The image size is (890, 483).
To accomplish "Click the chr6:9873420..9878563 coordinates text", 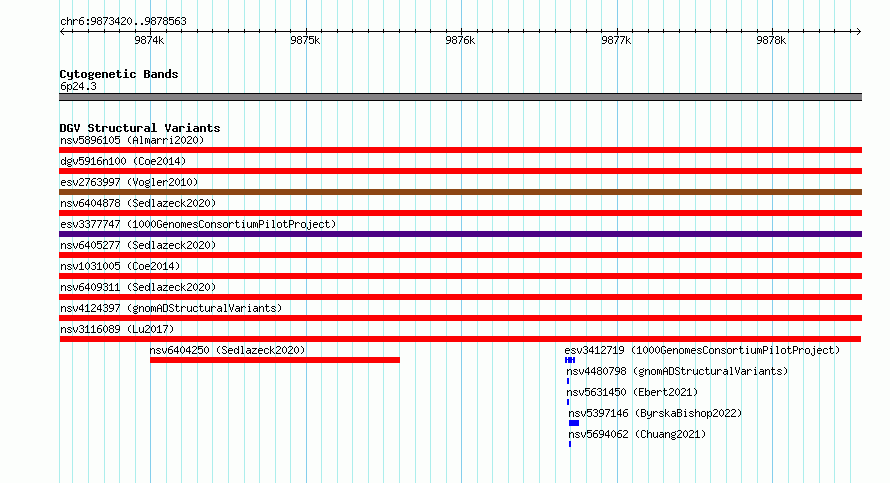I will pyautogui.click(x=123, y=21).
